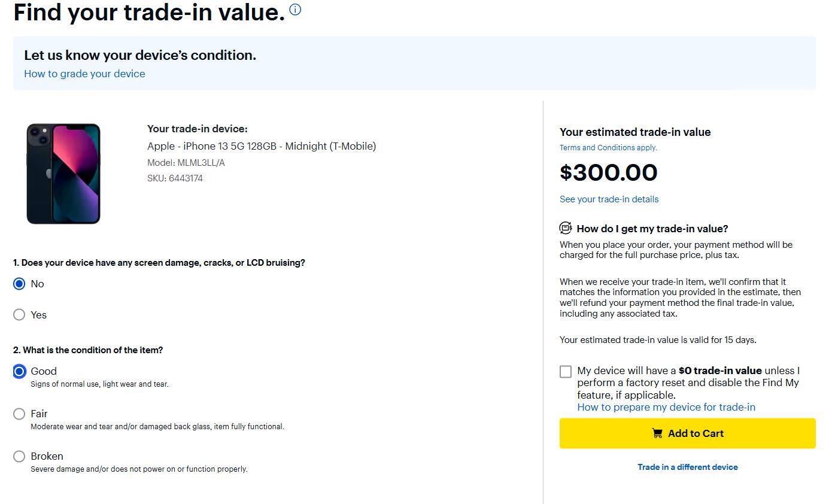Screen dimensions: 826x504
Task: Click the iPhone 13 product thumbnail
Action: tap(63, 174)
